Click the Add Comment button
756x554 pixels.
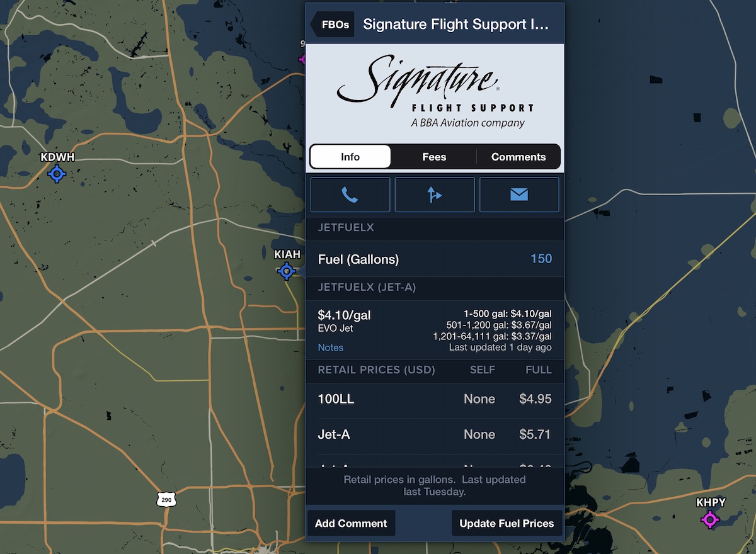pyautogui.click(x=351, y=523)
